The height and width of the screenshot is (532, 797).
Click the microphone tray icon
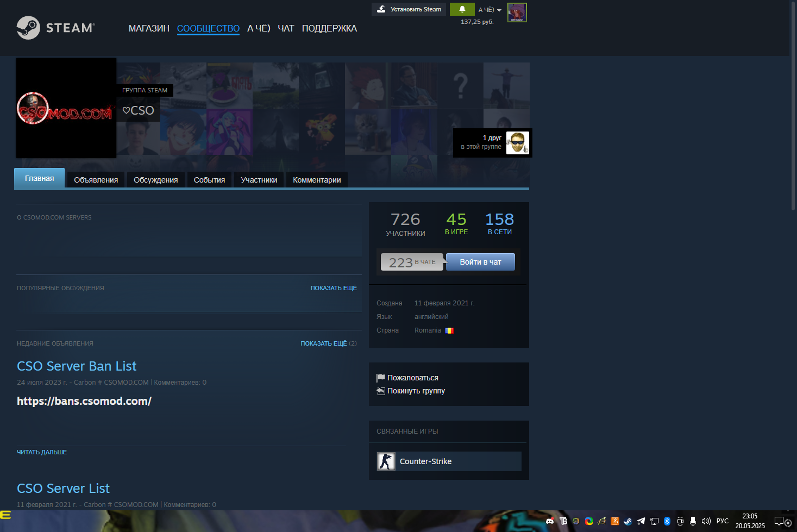click(693, 521)
